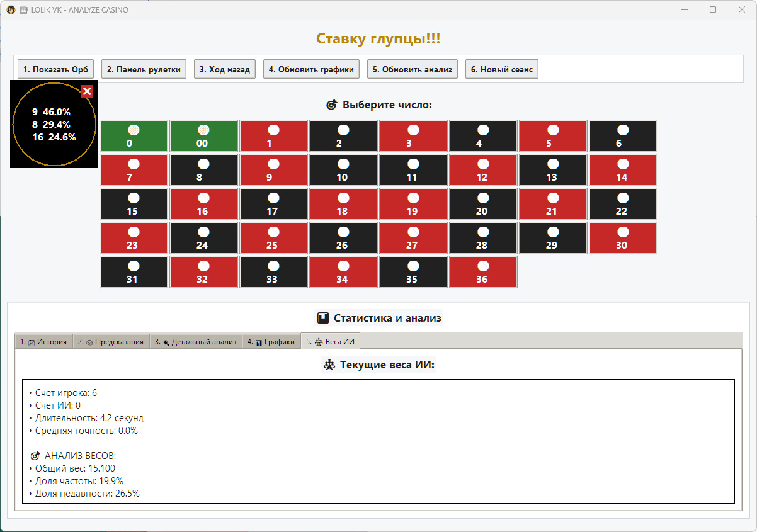Viewport: 757px width, 532px height.
Task: Go to the '4. Графики' tab
Action: 271,342
